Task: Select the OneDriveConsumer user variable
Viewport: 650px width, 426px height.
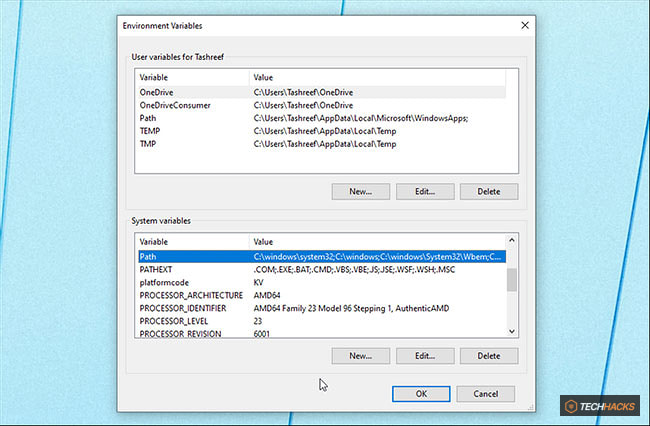Action: pyautogui.click(x=322, y=105)
